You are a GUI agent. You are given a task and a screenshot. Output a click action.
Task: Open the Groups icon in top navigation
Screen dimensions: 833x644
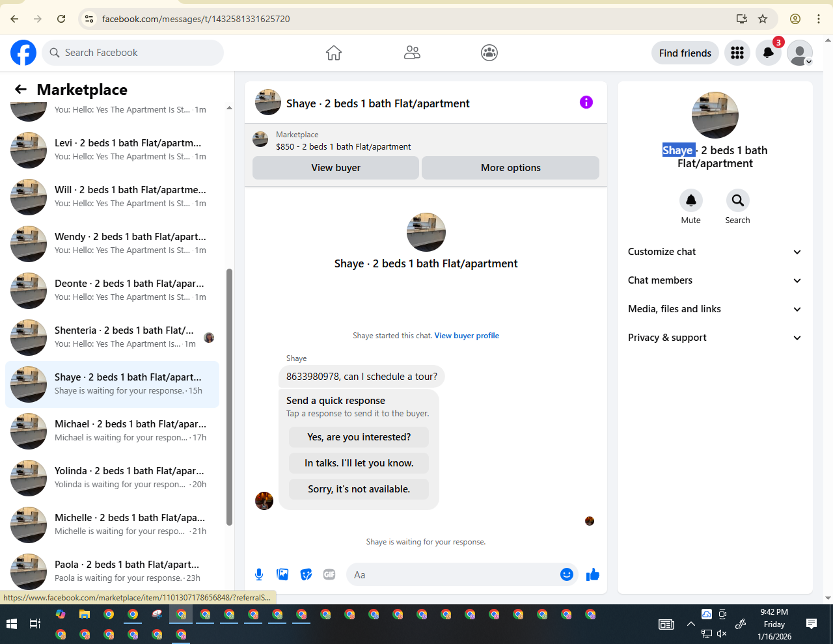[489, 53]
